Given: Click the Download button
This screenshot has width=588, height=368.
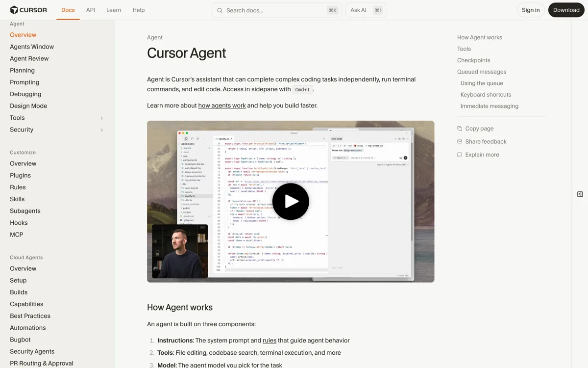Looking at the screenshot, I should pyautogui.click(x=566, y=10).
